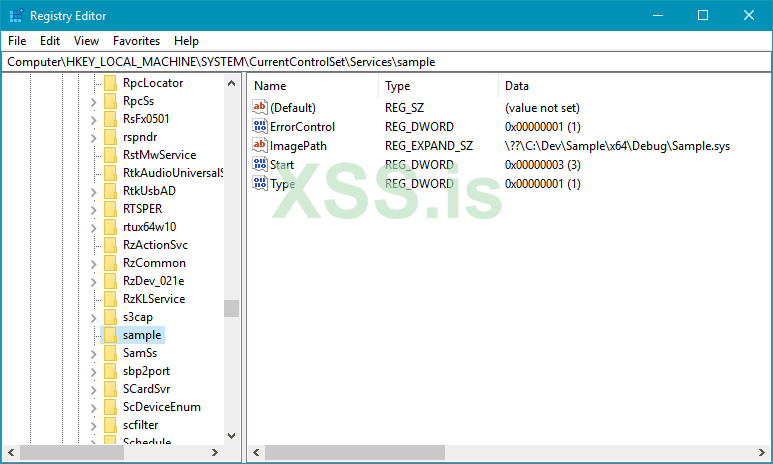The width and height of the screenshot is (773, 464).
Task: Click tree pane scroll down arrow
Action: point(231,436)
